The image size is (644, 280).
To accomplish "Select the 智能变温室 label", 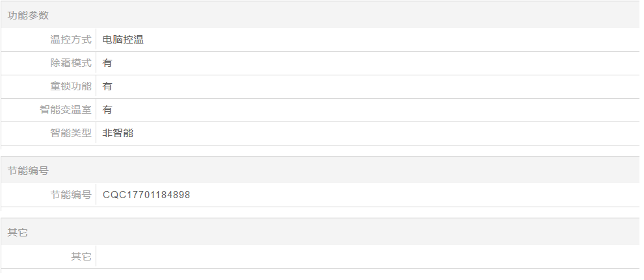I will [66, 109].
